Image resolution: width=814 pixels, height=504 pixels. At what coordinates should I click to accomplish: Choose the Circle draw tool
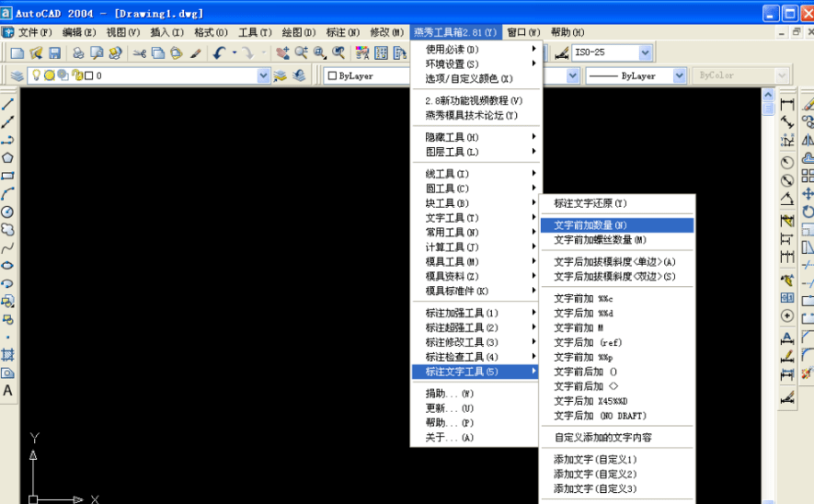click(x=8, y=212)
